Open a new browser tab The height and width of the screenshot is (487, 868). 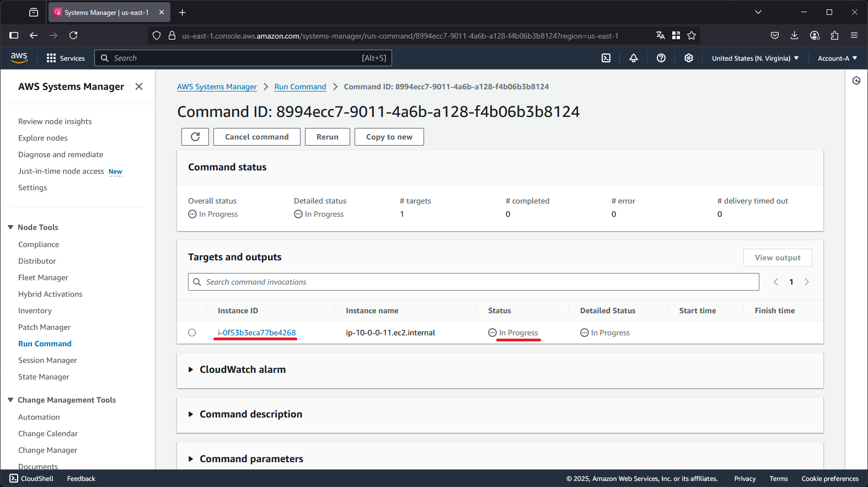point(183,12)
